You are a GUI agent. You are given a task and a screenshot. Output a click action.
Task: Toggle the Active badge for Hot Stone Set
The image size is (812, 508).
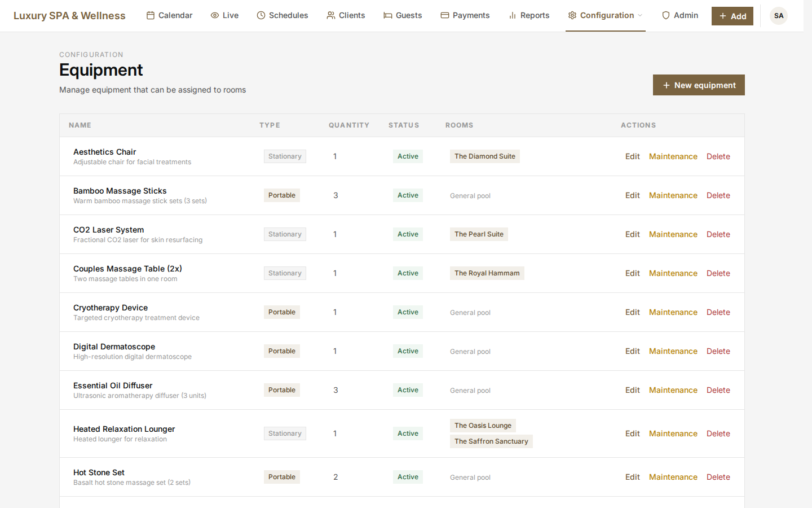pos(408,476)
